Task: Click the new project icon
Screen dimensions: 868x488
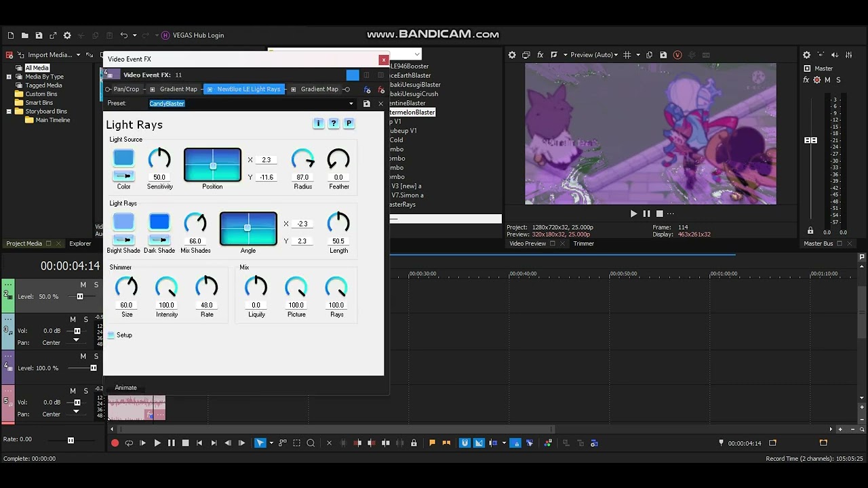Action: 10,35
